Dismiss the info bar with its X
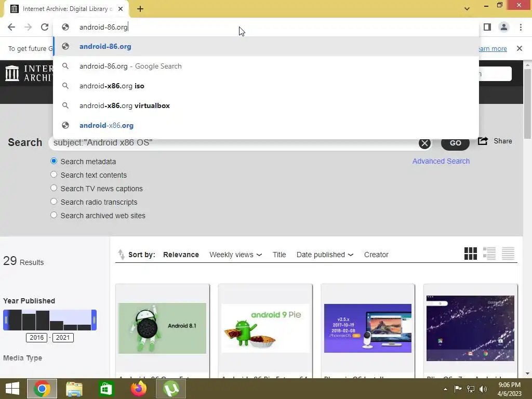Screen dimensions: 532x399 (x=520, y=48)
